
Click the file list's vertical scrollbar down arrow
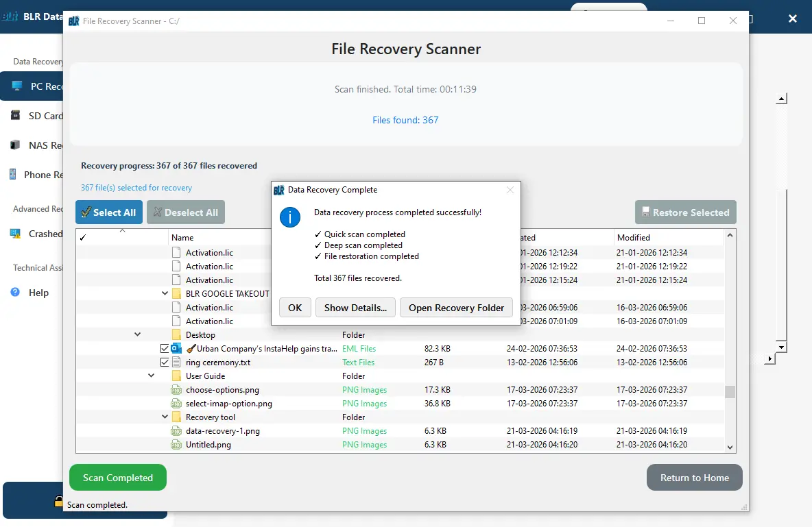coord(730,447)
